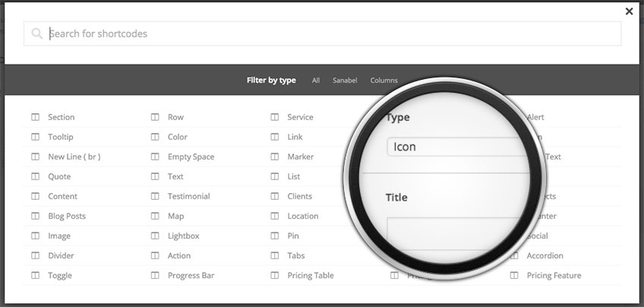Pick the Empty Space shortcode
This screenshot has height=307, width=644.
pos(191,157)
